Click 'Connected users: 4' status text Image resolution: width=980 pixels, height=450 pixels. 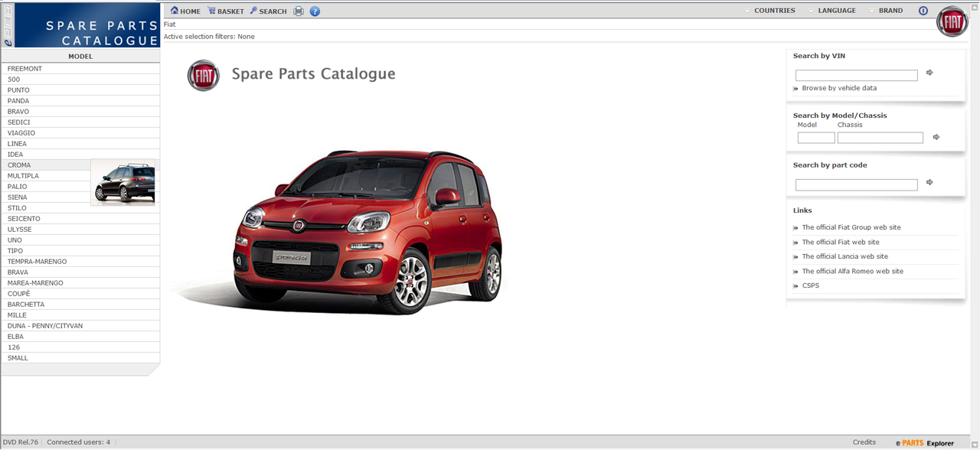click(x=78, y=442)
